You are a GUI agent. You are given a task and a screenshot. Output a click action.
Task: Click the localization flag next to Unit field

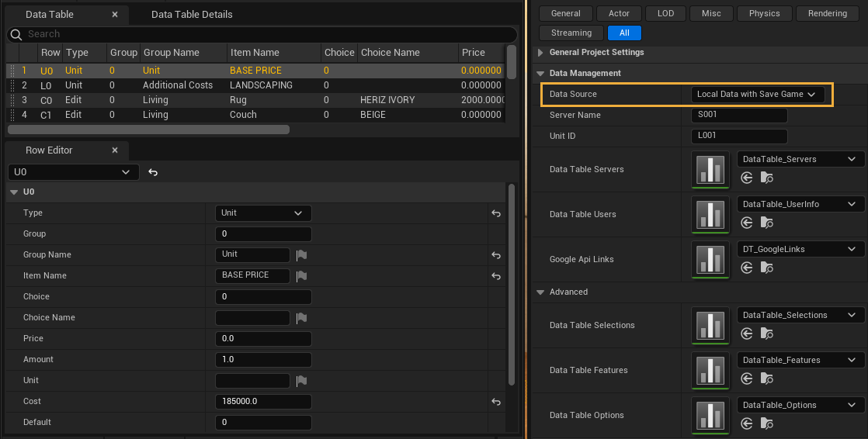pos(301,380)
